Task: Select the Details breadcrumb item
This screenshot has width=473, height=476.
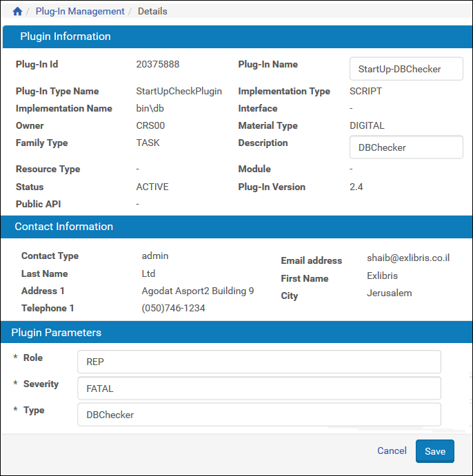Action: click(x=152, y=12)
